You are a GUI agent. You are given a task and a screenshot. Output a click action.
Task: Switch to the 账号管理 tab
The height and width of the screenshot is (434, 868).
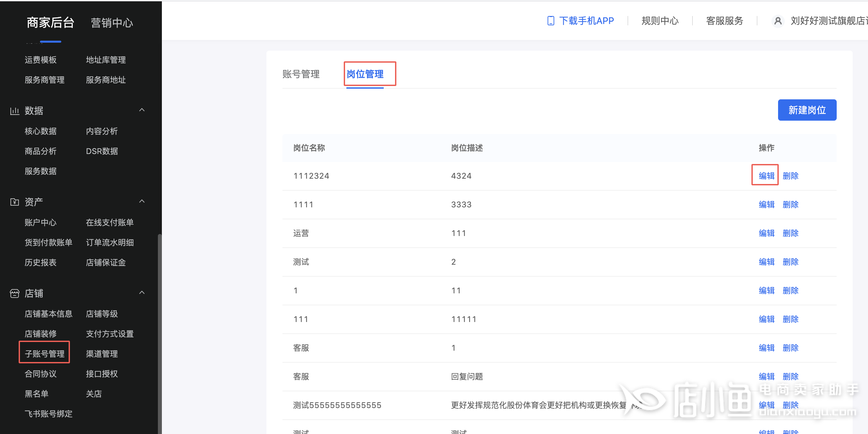click(300, 74)
